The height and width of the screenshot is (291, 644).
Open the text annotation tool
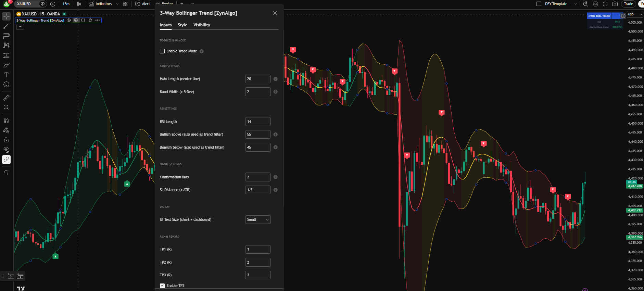tap(6, 75)
